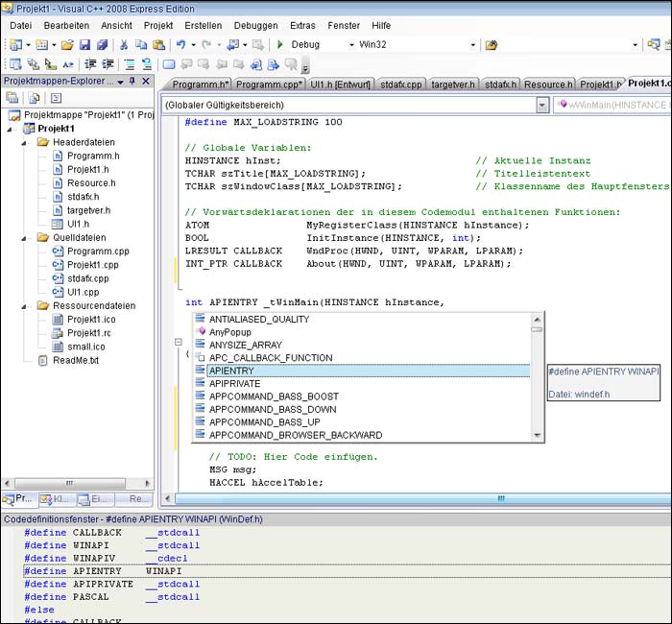Image resolution: width=672 pixels, height=624 pixels.
Task: Click the Paste icon in the toolbar
Action: pos(158,45)
